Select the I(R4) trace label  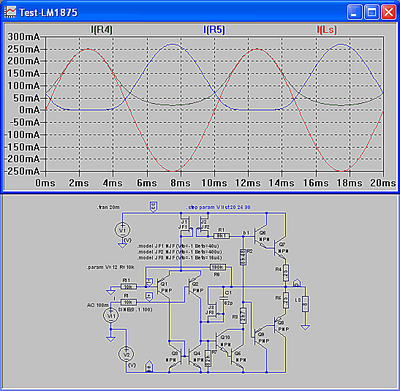pyautogui.click(x=102, y=30)
